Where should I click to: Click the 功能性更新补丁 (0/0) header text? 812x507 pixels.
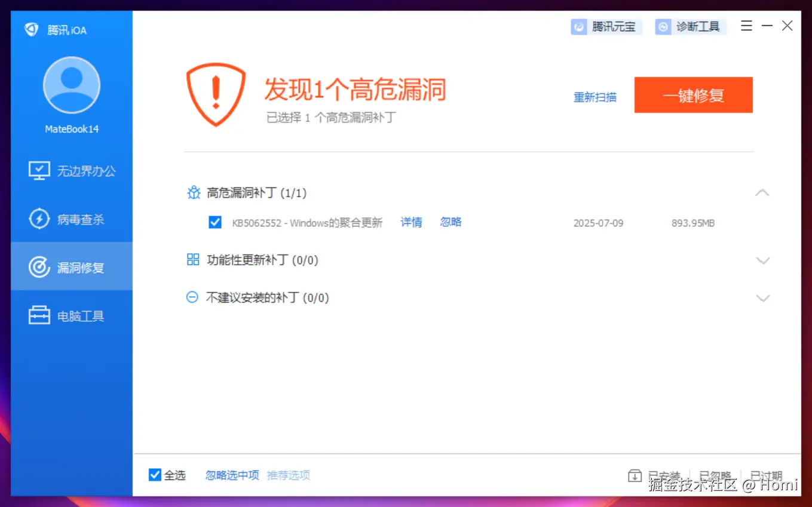[x=262, y=260]
